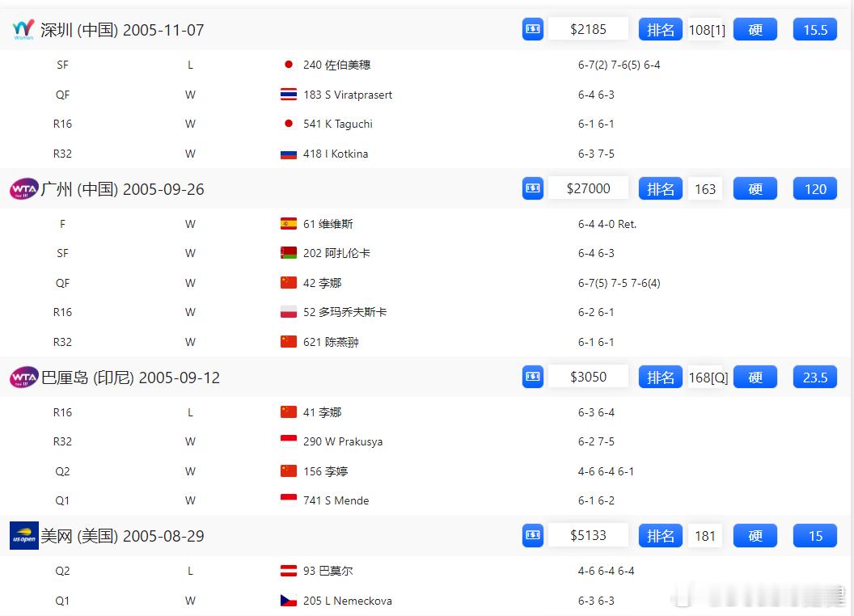
Task: Click score 6-7(2) 7-6(5) 6-4
Action: pos(619,65)
